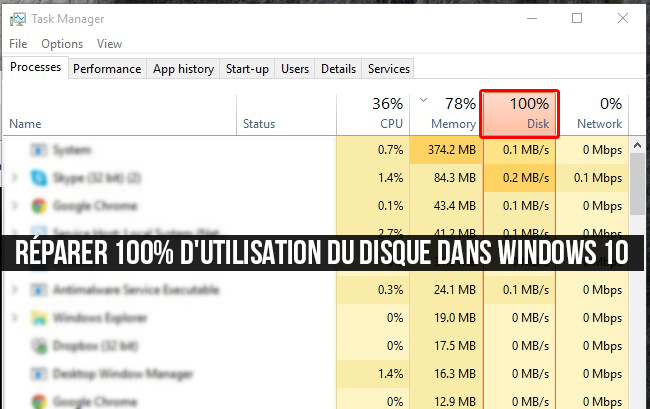Select the System process name
Screen dimensions: 650x409
point(72,150)
